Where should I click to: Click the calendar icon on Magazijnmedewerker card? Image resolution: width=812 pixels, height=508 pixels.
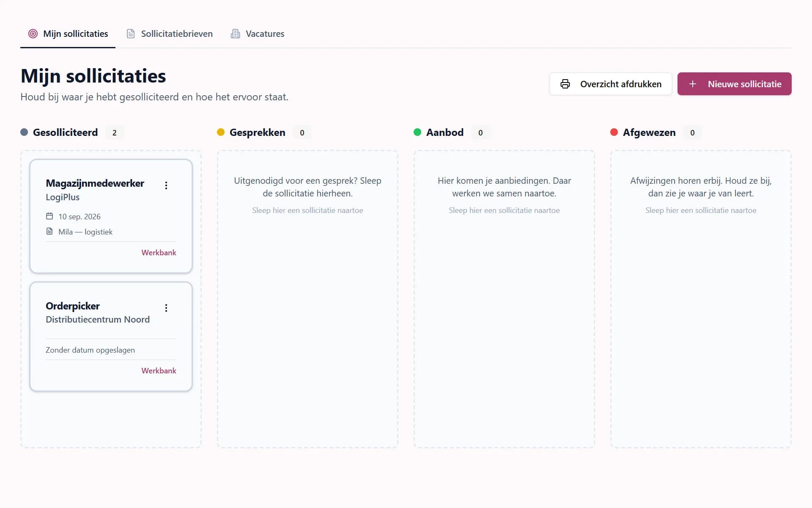click(x=49, y=216)
